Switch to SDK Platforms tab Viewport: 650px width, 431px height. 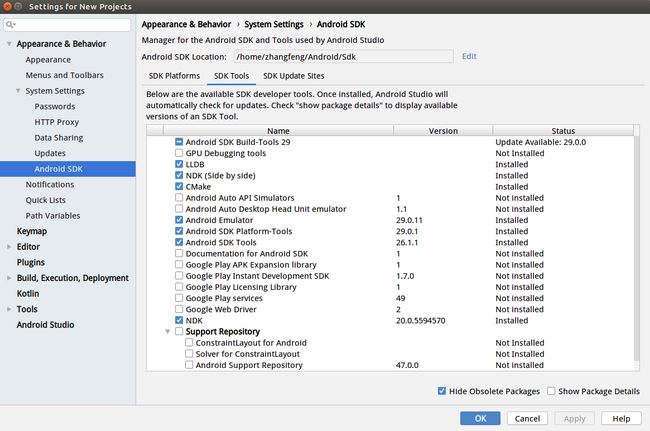174,76
